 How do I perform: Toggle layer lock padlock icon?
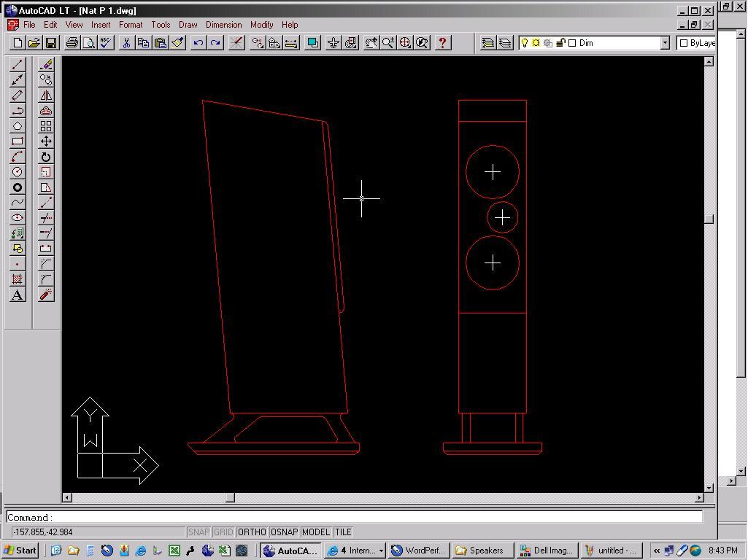560,43
